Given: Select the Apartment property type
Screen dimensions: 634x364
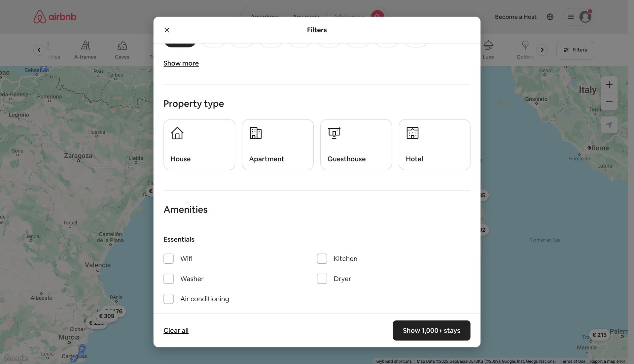Looking at the screenshot, I should pos(277,145).
